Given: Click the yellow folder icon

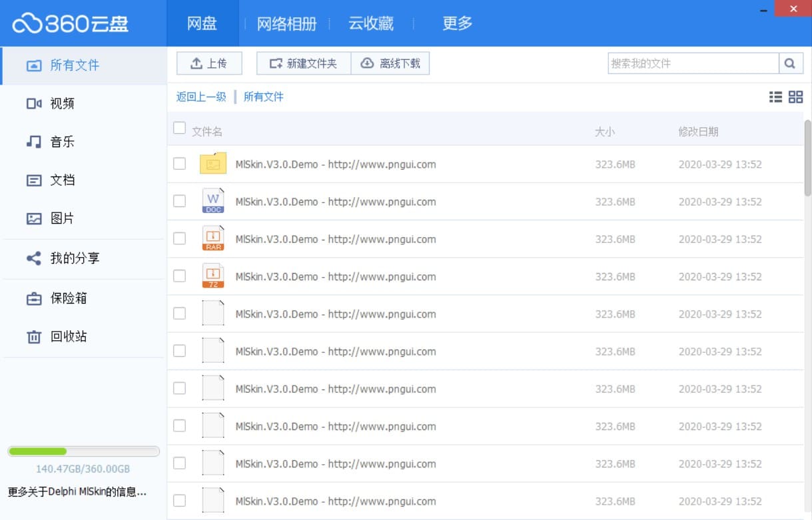Looking at the screenshot, I should 213,164.
